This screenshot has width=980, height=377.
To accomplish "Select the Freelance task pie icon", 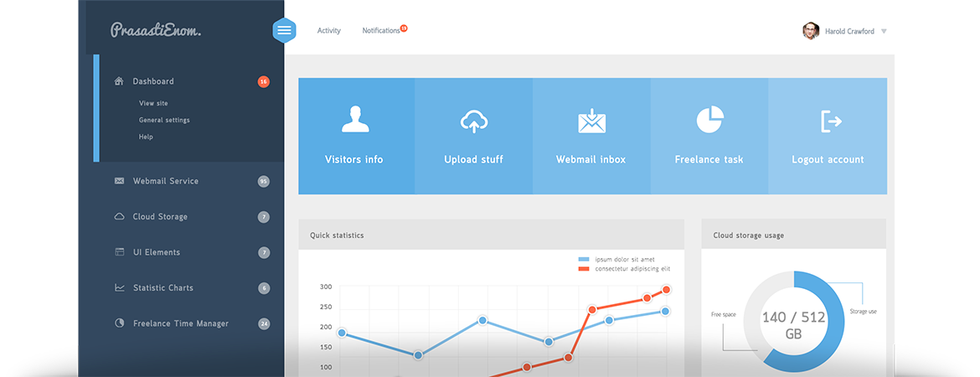I will [709, 120].
